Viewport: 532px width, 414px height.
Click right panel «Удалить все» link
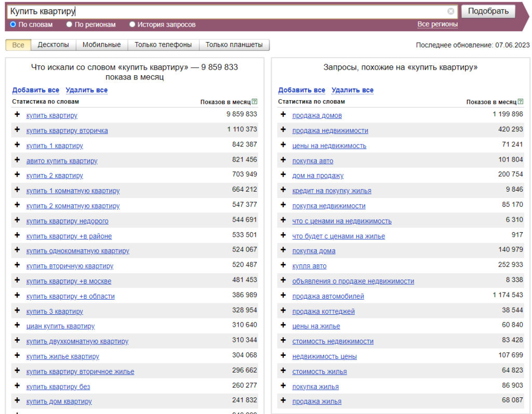point(352,90)
